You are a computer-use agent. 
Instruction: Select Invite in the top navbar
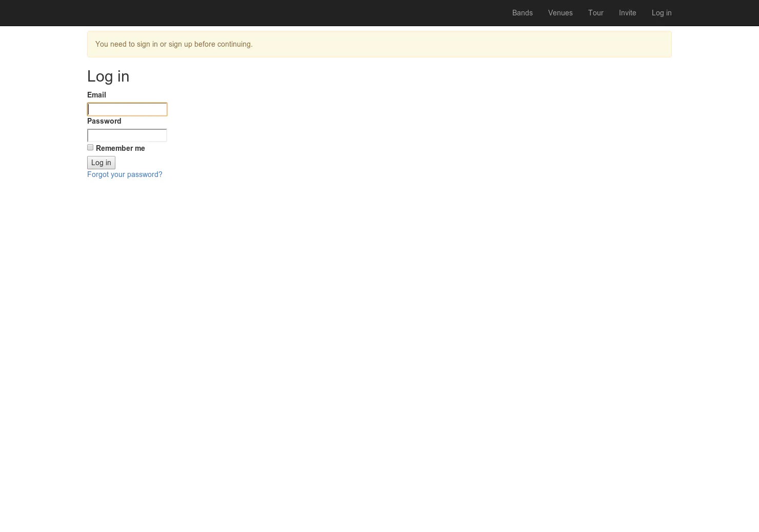point(627,13)
